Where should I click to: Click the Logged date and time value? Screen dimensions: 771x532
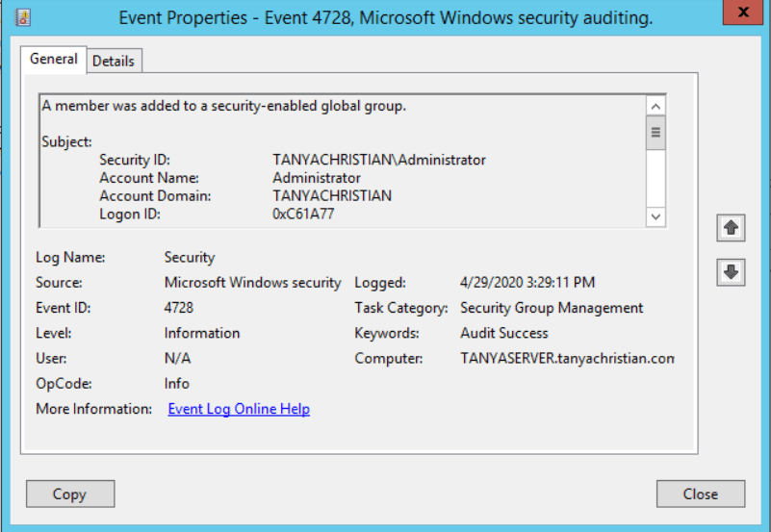pos(527,283)
